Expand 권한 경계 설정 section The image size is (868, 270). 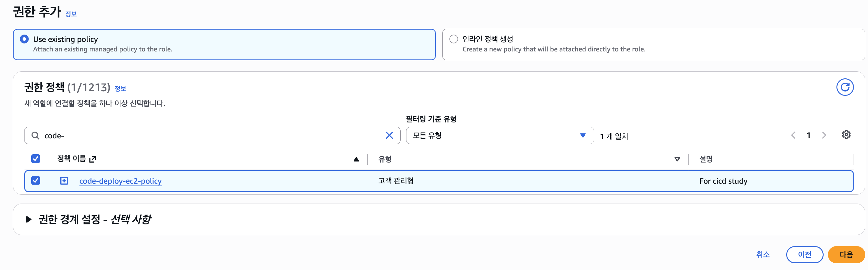pyautogui.click(x=29, y=219)
